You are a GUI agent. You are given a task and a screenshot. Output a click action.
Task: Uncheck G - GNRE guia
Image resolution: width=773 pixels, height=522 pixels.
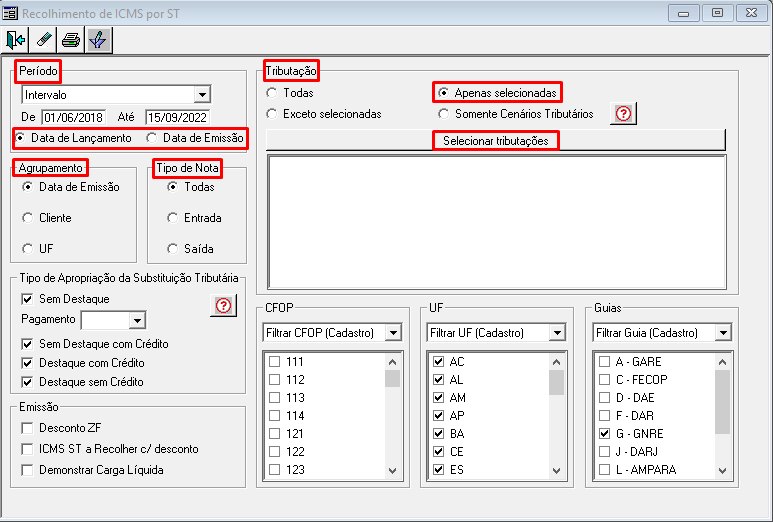[x=604, y=434]
